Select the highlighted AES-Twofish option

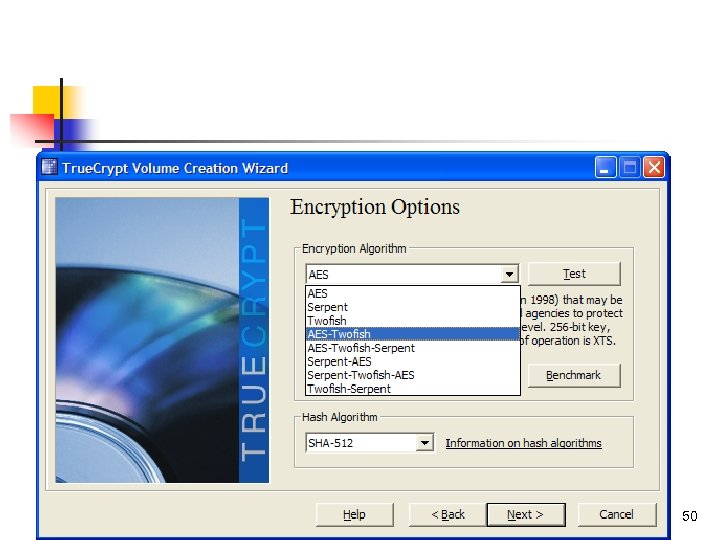point(413,334)
